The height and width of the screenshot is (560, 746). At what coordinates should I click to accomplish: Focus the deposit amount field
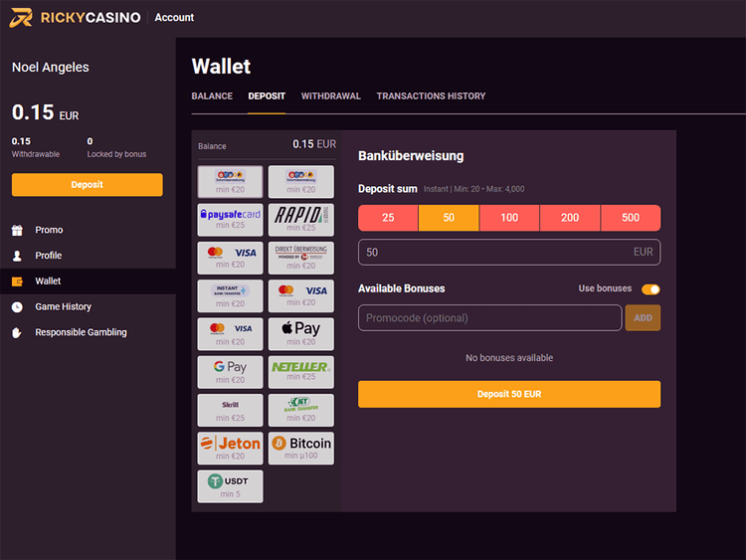point(509,253)
